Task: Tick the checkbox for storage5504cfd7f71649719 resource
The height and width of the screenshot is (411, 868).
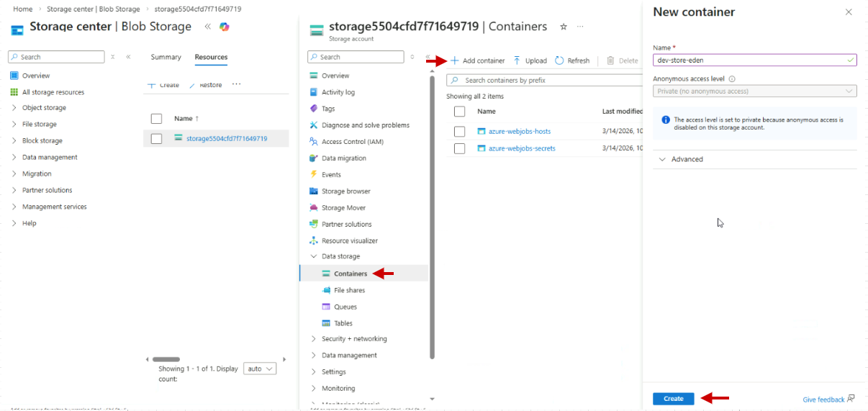Action: tap(156, 139)
